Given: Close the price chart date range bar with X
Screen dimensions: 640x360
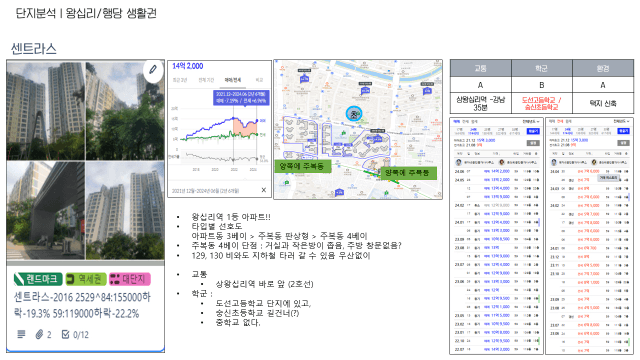Looking at the screenshot, I should 264,190.
